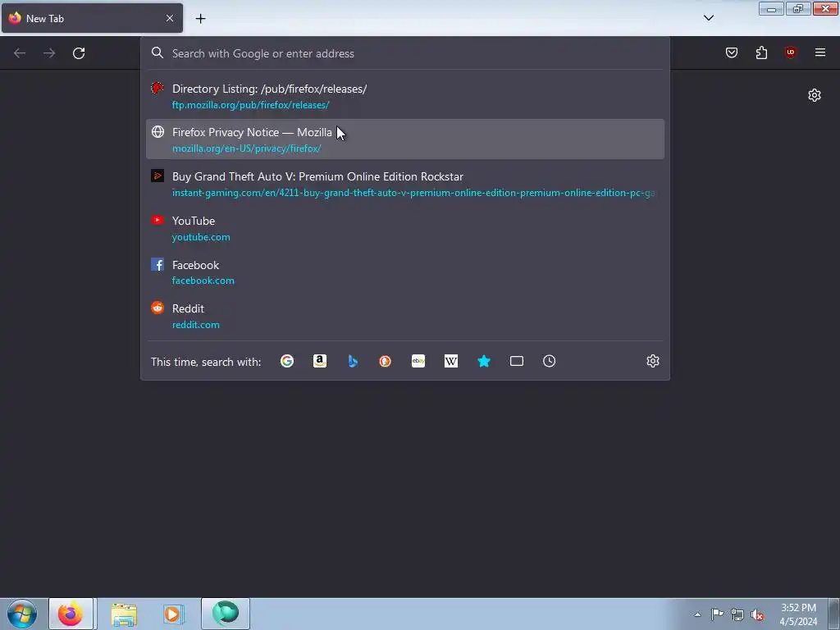The width and height of the screenshot is (840, 630).
Task: Open uBlock Origin extension icon
Action: pos(791,52)
